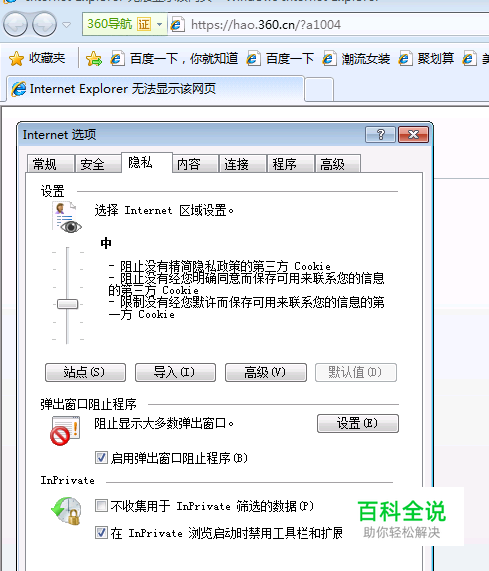Click the 高级(V) button

pos(266,372)
